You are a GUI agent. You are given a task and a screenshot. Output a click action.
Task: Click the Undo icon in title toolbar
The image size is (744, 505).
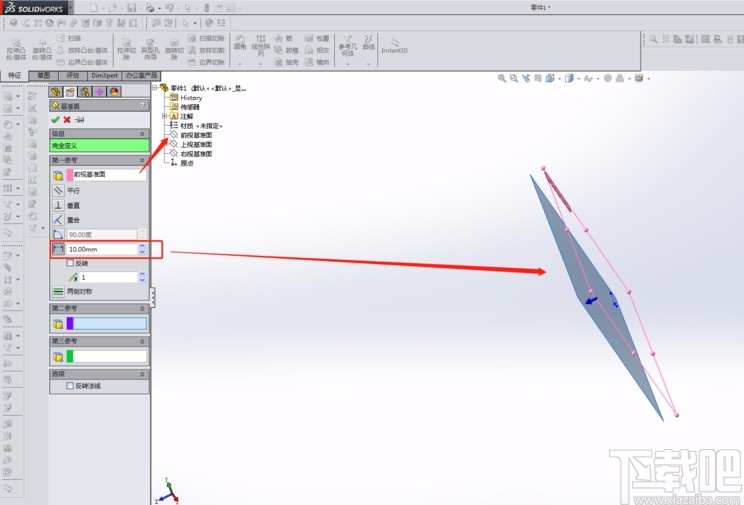168,8
